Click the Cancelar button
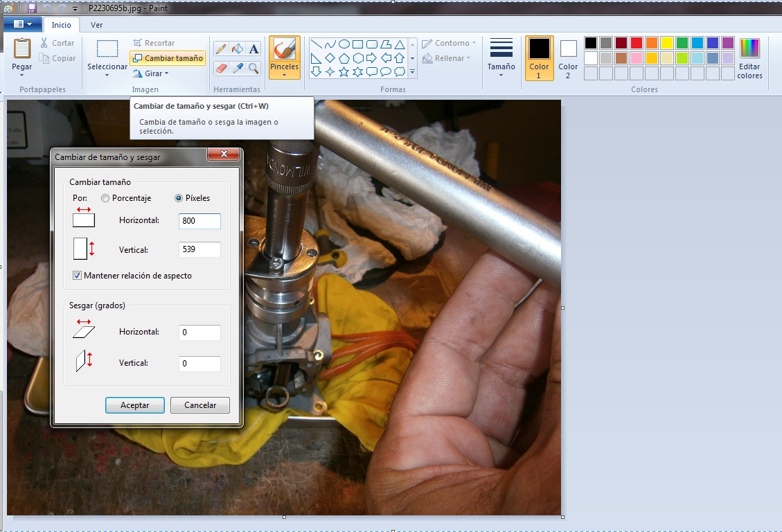 pos(199,405)
